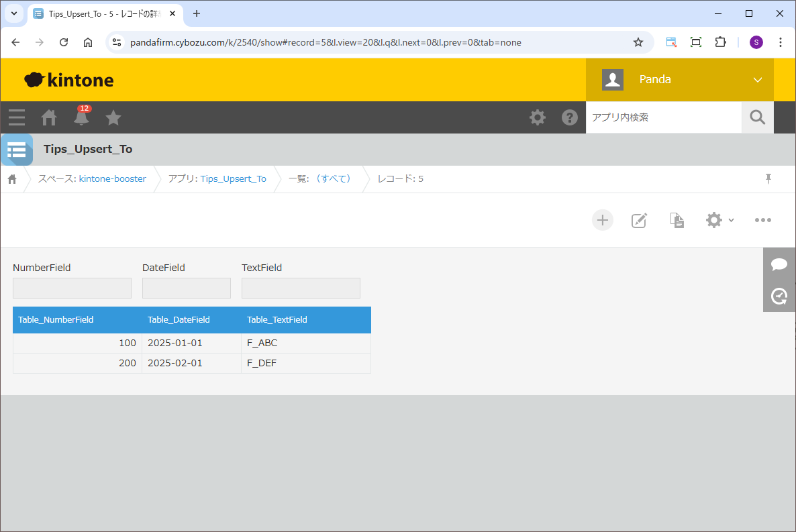Open the more options ellipsis menu

(x=762, y=220)
